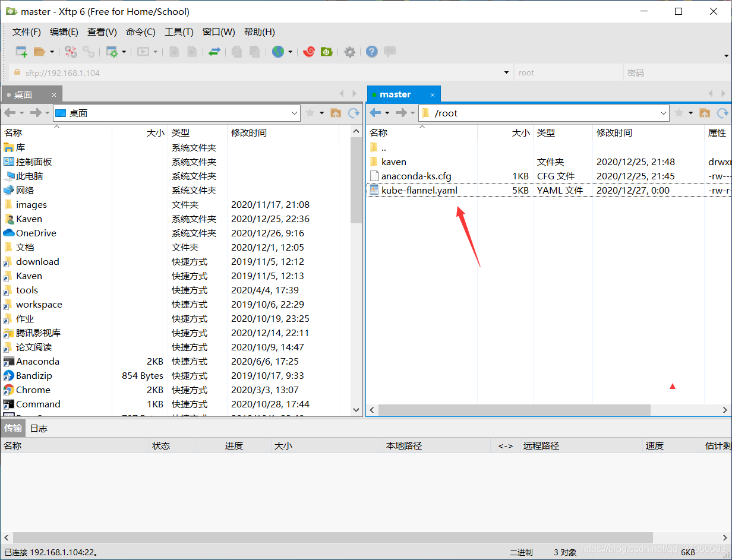Viewport: 732px width, 560px height.
Task: Open the dropdown beside the Open folder icon
Action: (x=52, y=52)
